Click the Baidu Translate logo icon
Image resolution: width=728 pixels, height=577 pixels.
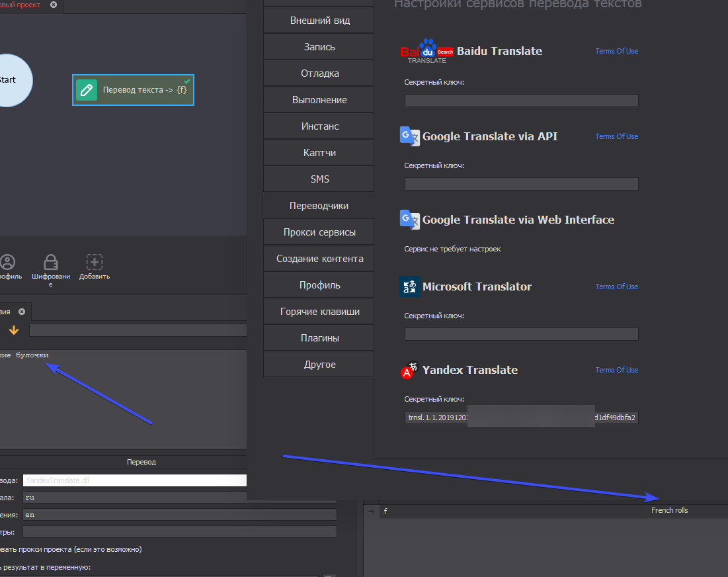click(426, 51)
